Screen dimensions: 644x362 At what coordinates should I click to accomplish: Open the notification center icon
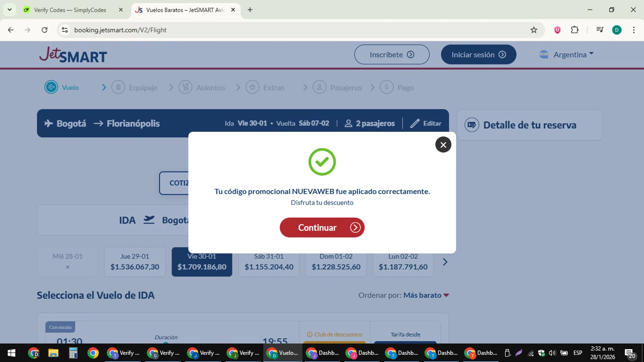pyautogui.click(x=630, y=353)
